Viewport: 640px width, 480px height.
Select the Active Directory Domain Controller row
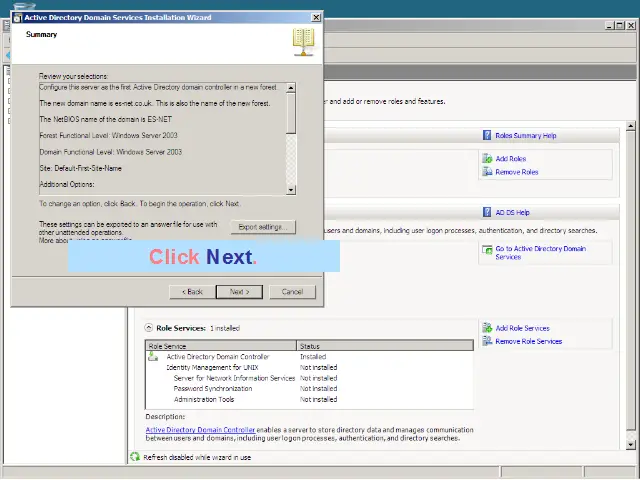[309, 357]
